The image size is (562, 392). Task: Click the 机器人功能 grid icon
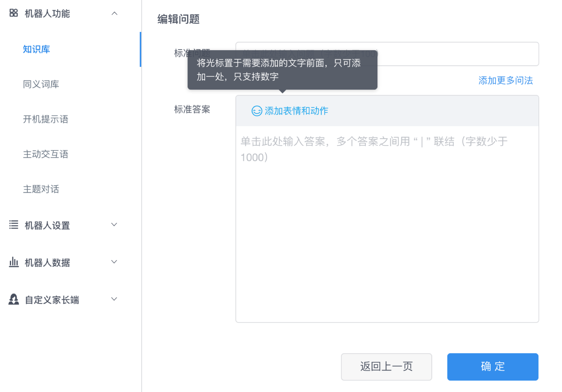pos(13,13)
